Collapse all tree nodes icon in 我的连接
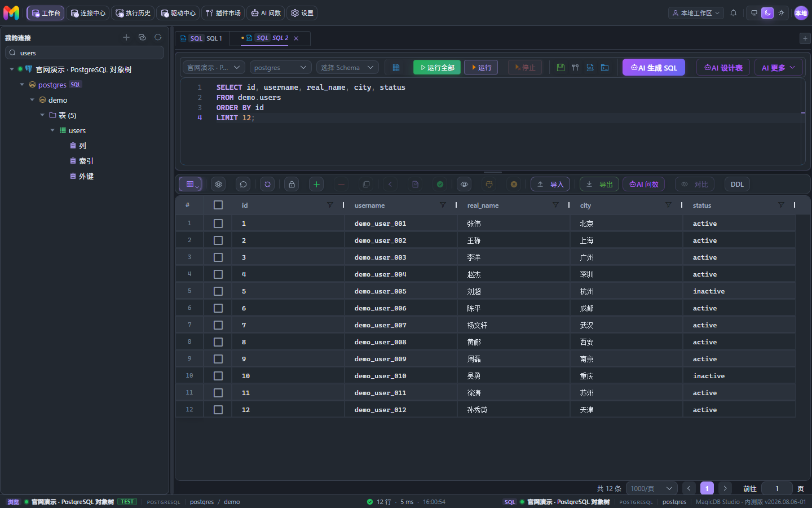The height and width of the screenshot is (508, 812). coord(142,37)
